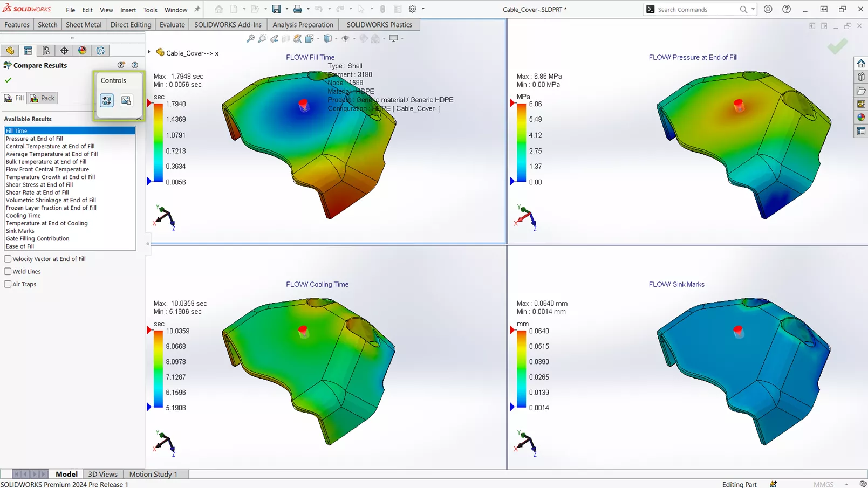Click the Hide/Show Items eye icon

345,38
